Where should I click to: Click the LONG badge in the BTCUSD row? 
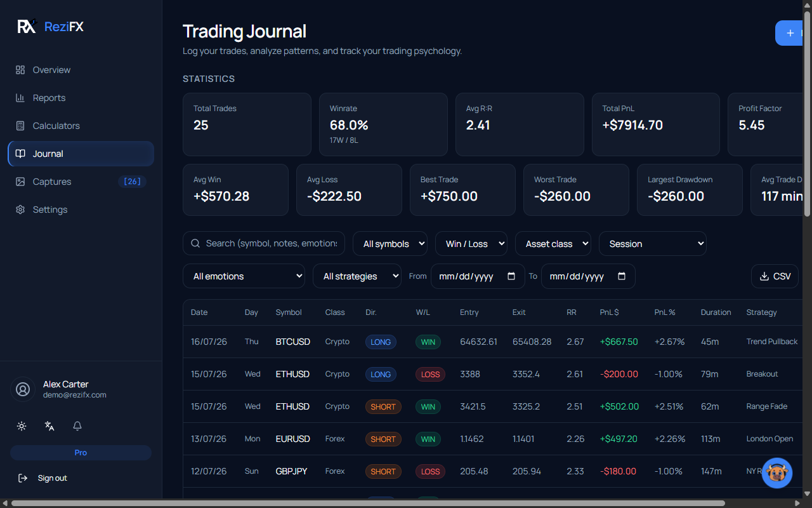pos(381,342)
